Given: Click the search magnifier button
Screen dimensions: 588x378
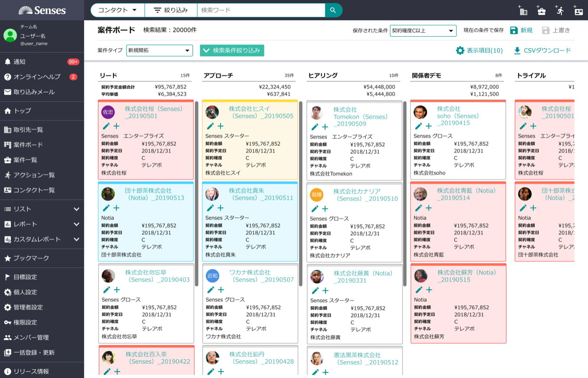Looking at the screenshot, I should tap(333, 10).
